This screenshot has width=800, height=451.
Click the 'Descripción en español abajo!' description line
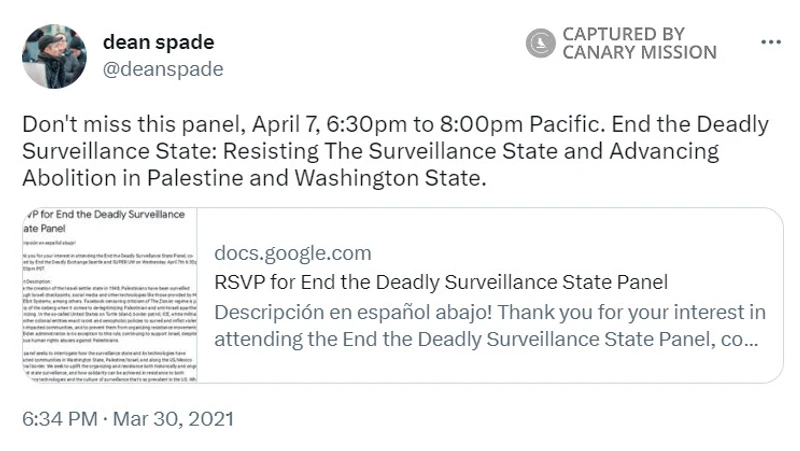490,312
